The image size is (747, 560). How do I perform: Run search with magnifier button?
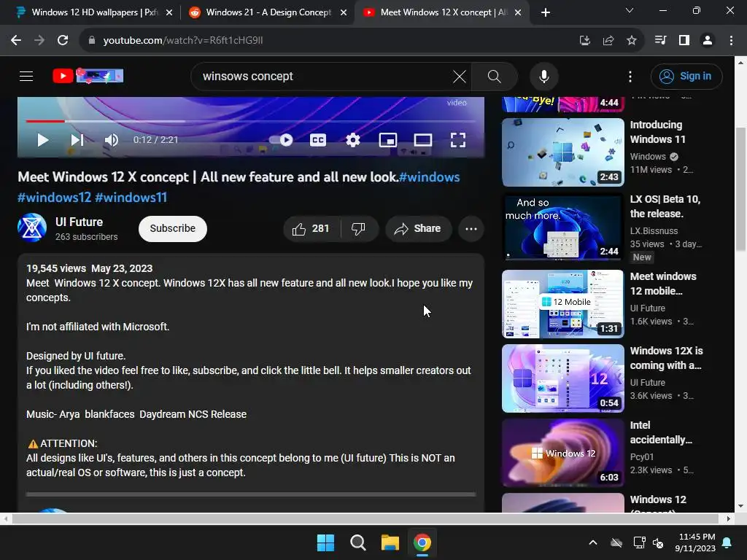(x=495, y=76)
